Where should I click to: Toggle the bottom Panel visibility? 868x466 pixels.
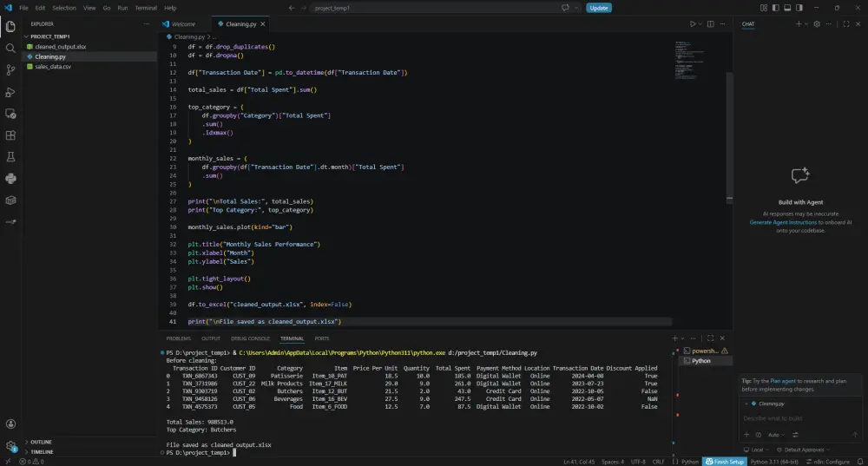(x=787, y=8)
